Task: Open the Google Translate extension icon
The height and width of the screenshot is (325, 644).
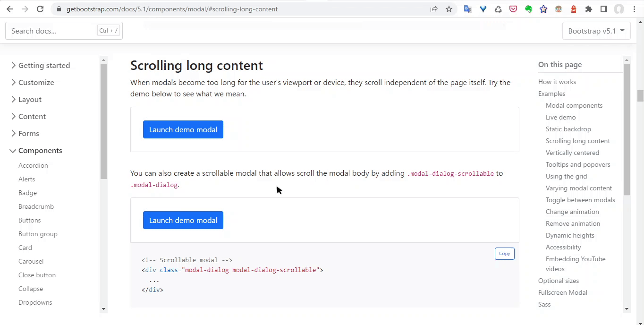Action: pos(468,9)
